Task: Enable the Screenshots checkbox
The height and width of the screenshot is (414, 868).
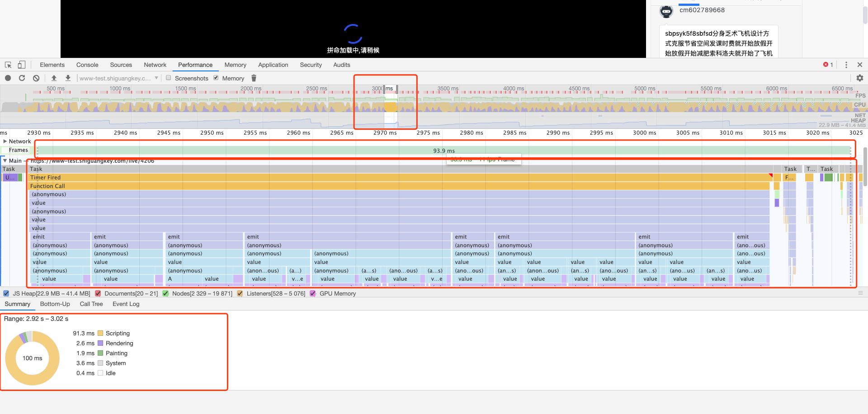Action: (169, 78)
